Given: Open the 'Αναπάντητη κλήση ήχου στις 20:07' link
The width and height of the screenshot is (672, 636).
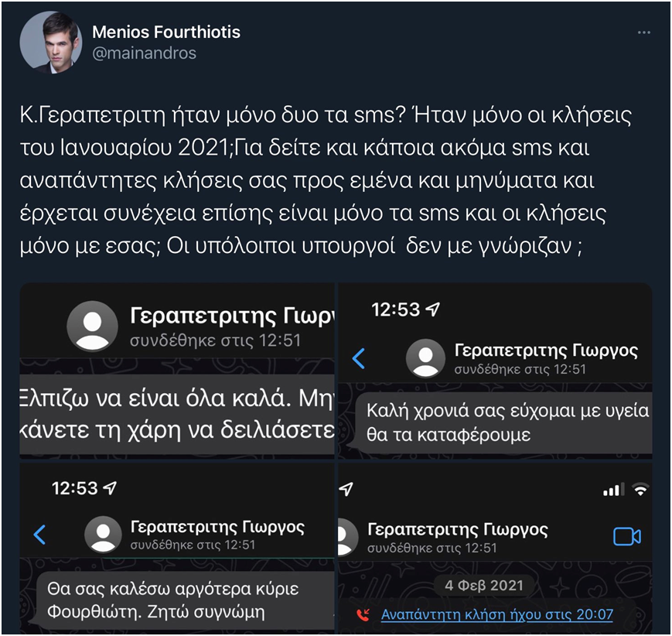Looking at the screenshot, I should coord(497,615).
